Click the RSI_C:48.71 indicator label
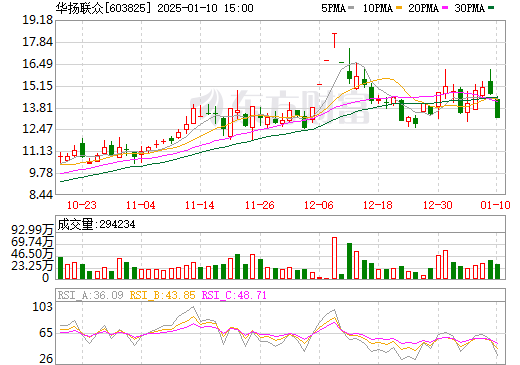The height and width of the screenshot is (365, 520). tap(234, 295)
